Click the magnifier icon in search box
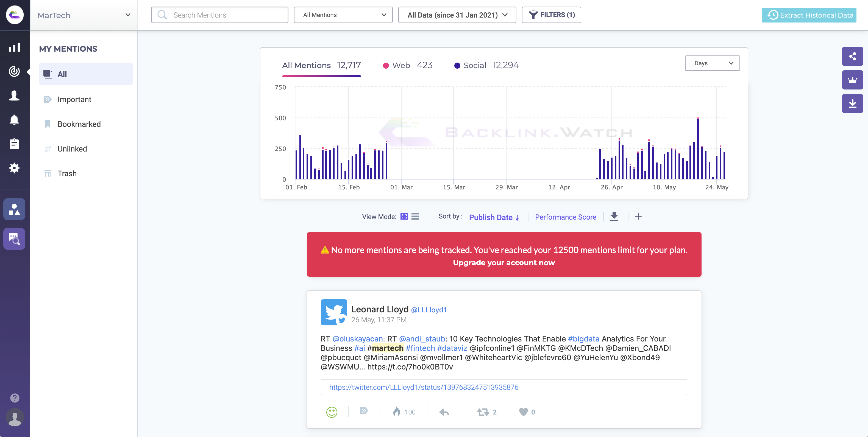The height and width of the screenshot is (437, 868). tap(162, 15)
